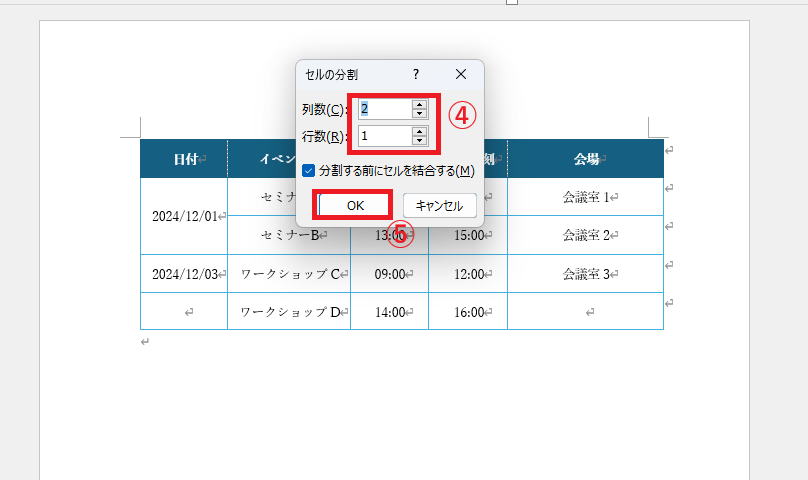
Task: Toggle the 分割する前にセルを結合する checkbox
Action: pyautogui.click(x=309, y=171)
